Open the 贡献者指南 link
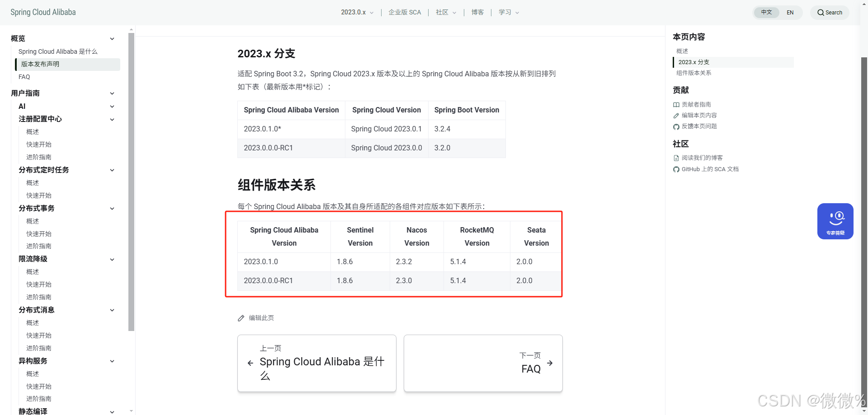Viewport: 868px width, 415px height. [x=696, y=105]
